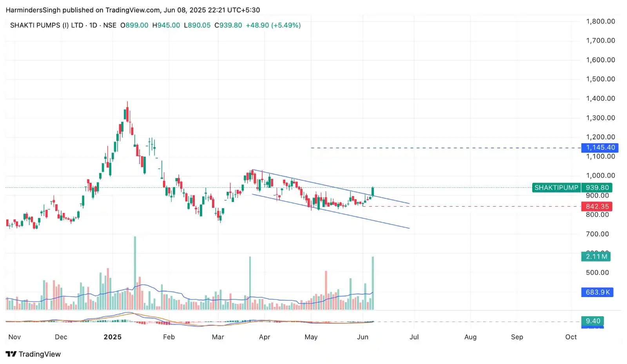627x364 pixels.
Task: Click the Aug label on time axis
Action: point(471,337)
